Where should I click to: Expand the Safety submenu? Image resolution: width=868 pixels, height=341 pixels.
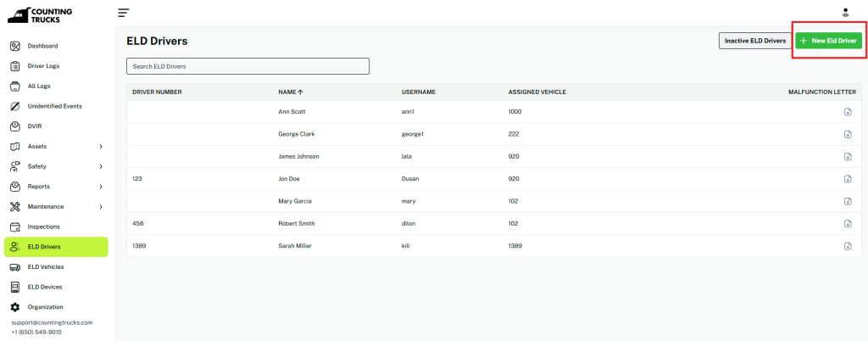(101, 166)
